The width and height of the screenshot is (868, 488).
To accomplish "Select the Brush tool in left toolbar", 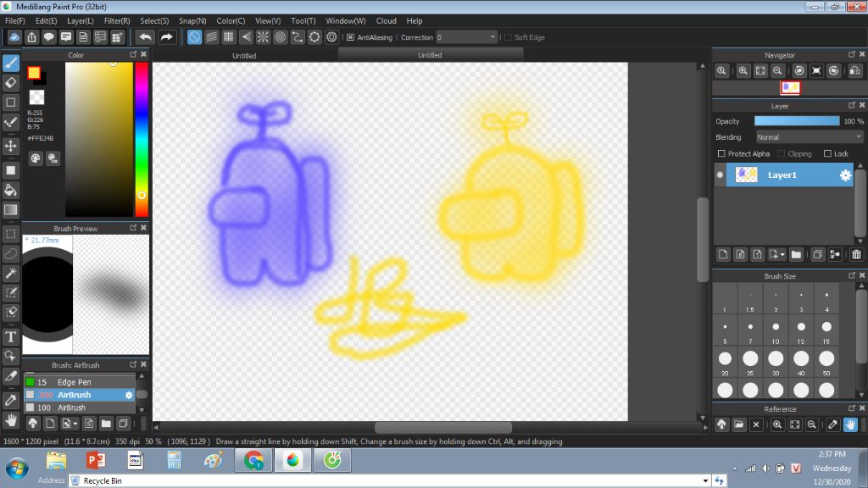I will [x=10, y=63].
